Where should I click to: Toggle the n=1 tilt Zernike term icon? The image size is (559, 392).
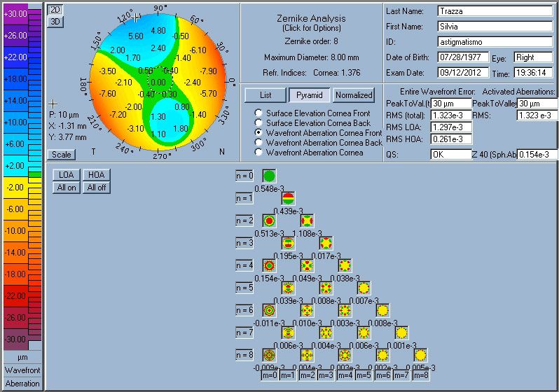[288, 198]
